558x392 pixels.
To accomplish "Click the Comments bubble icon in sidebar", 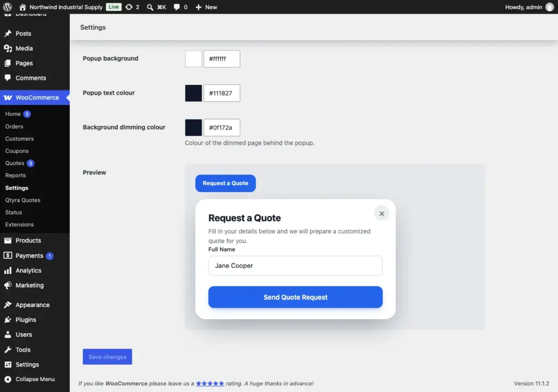I will pyautogui.click(x=8, y=78).
